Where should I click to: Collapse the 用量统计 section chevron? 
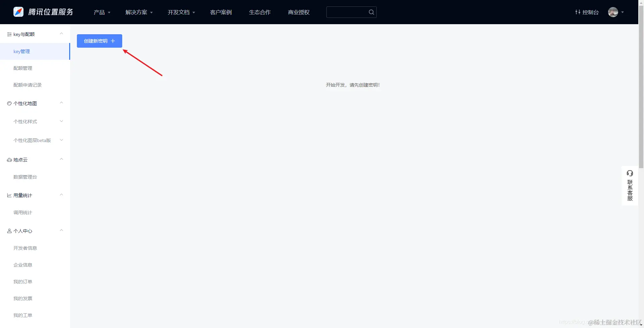point(61,195)
